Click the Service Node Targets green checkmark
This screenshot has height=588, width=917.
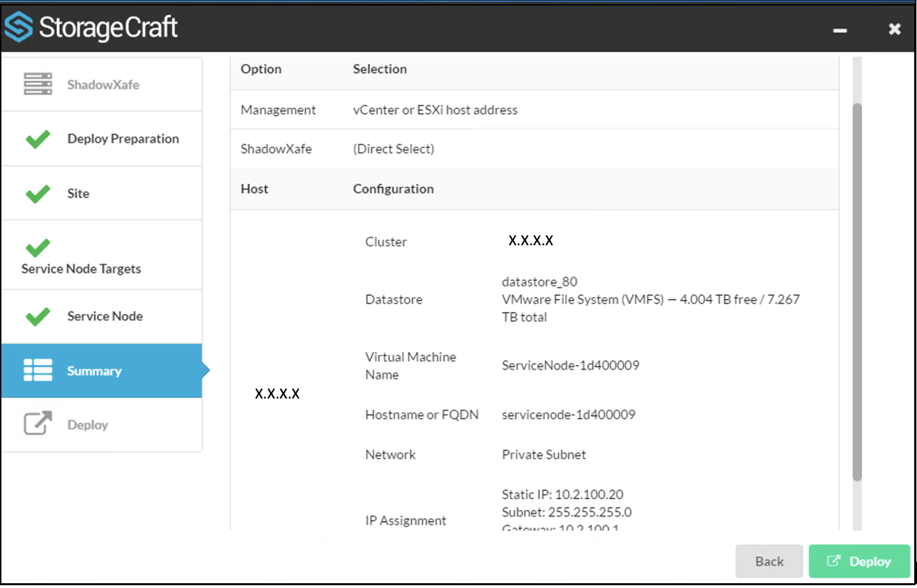pos(38,247)
